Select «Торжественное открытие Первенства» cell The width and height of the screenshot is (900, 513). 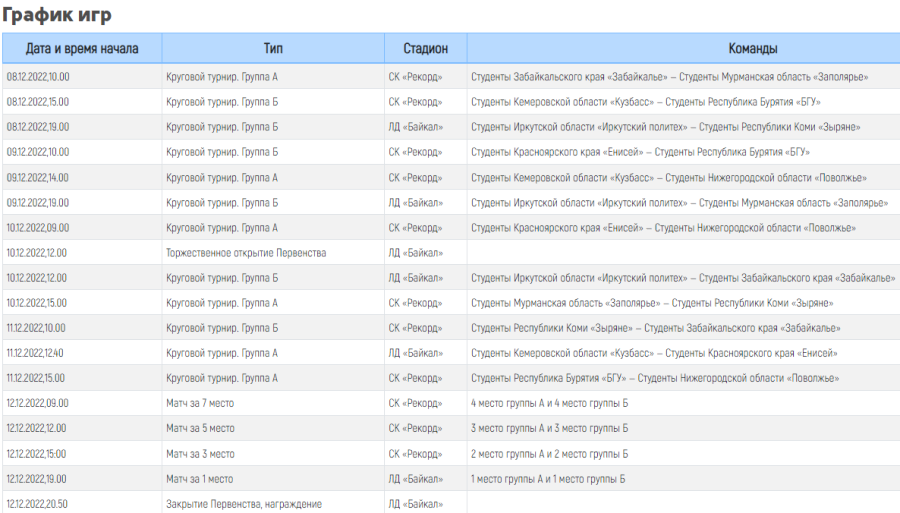pos(245,253)
